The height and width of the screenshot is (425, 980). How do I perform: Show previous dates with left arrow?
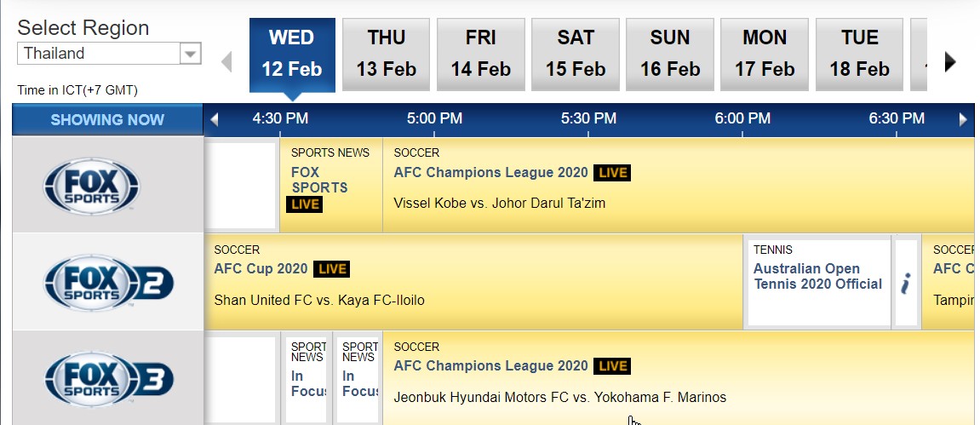click(x=226, y=62)
